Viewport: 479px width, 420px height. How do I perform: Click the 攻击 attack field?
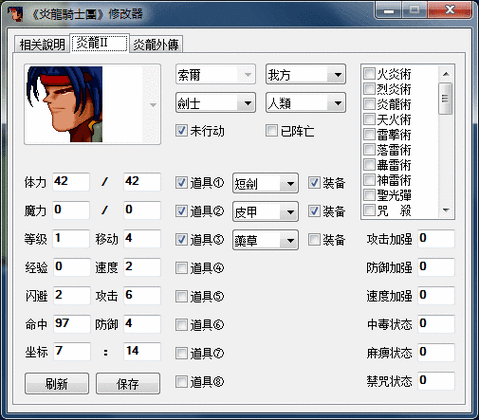coord(142,295)
